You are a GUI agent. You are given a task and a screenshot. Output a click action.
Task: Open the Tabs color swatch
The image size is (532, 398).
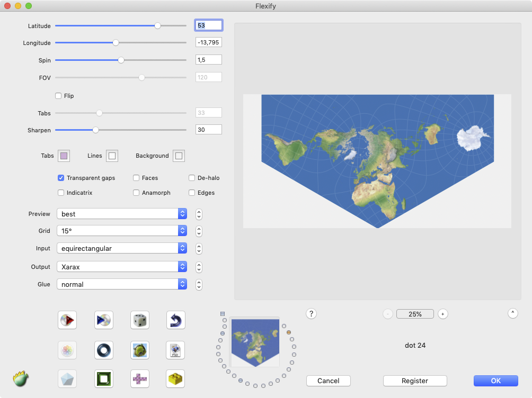(x=64, y=156)
